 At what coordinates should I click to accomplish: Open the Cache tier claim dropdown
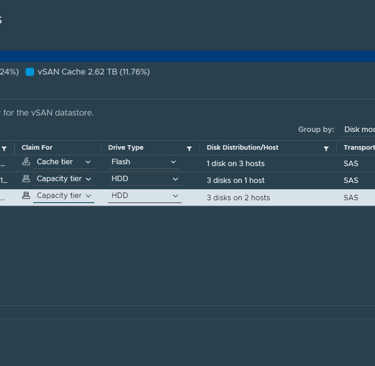(x=63, y=162)
